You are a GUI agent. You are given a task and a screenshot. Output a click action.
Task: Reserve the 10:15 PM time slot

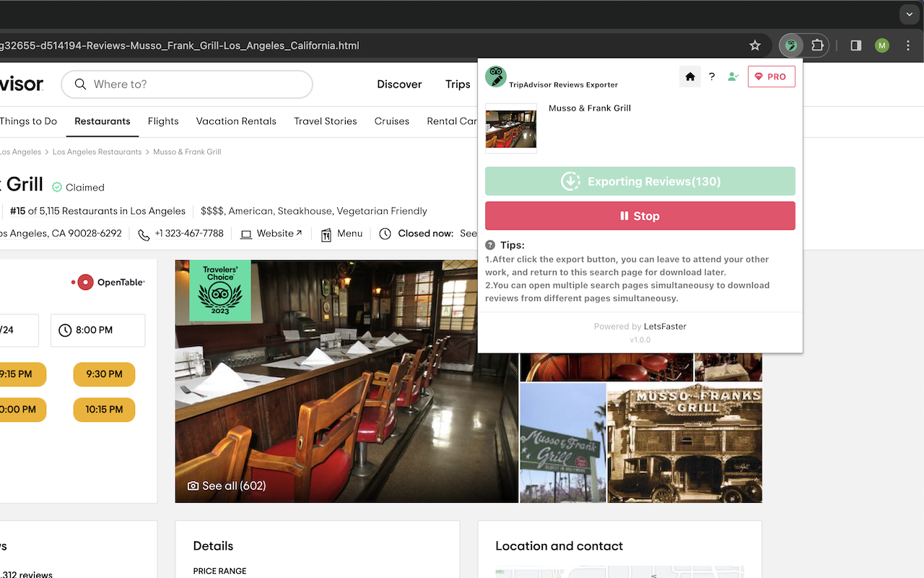point(104,410)
